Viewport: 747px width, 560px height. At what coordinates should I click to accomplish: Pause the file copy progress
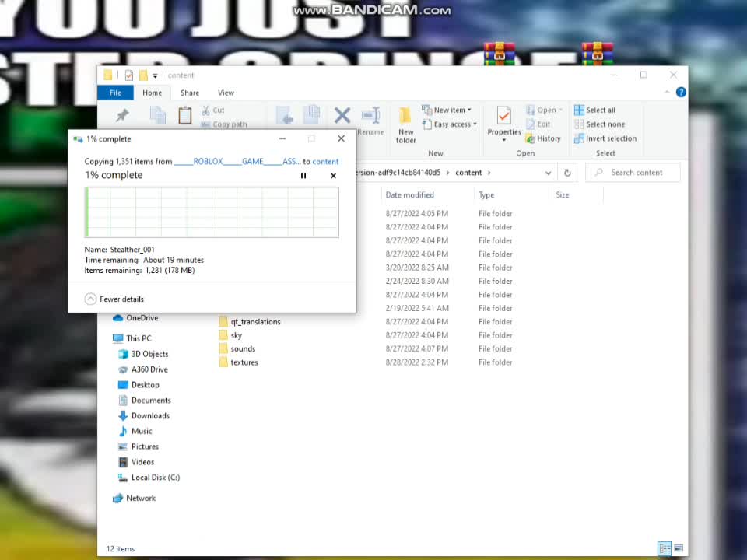(x=303, y=176)
